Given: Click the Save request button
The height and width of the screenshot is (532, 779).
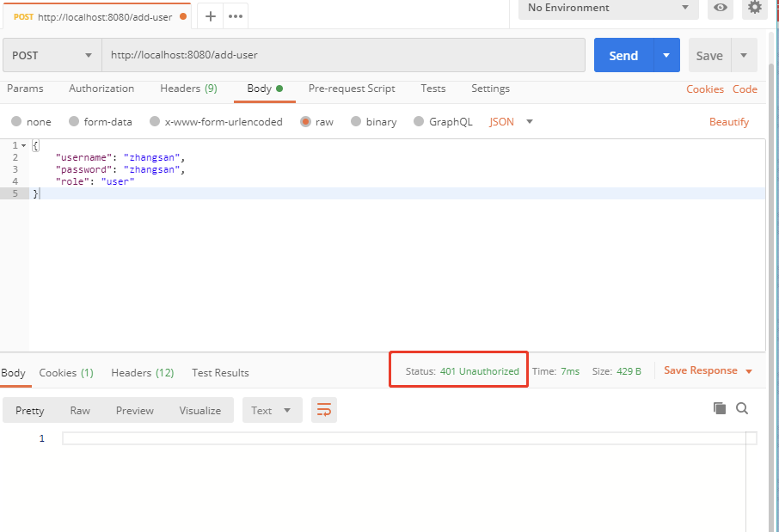Looking at the screenshot, I should (x=709, y=55).
